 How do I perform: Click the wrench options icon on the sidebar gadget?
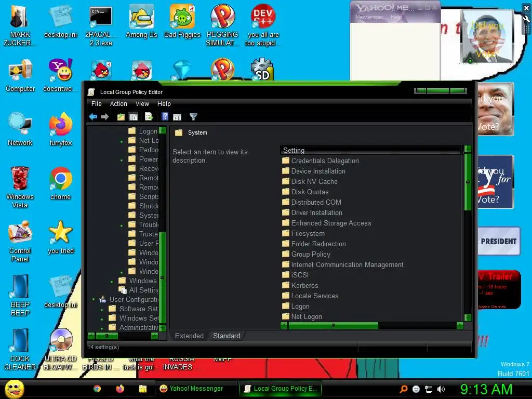[527, 19]
